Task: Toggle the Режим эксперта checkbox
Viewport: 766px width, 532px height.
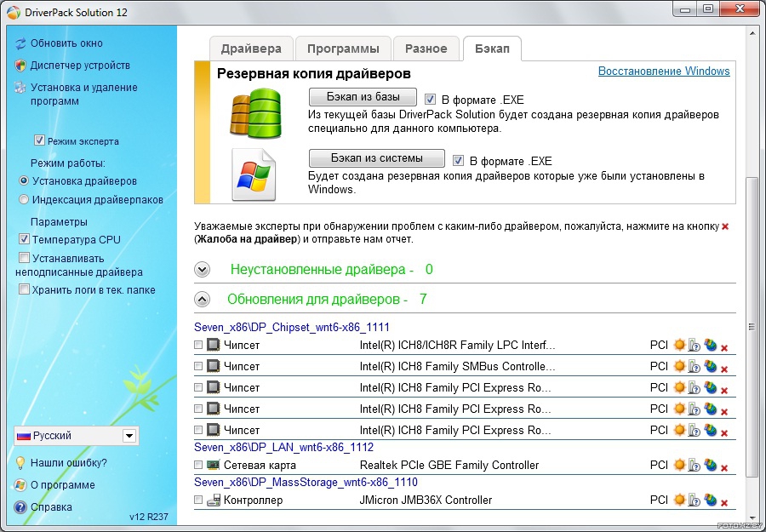Action: click(39, 140)
